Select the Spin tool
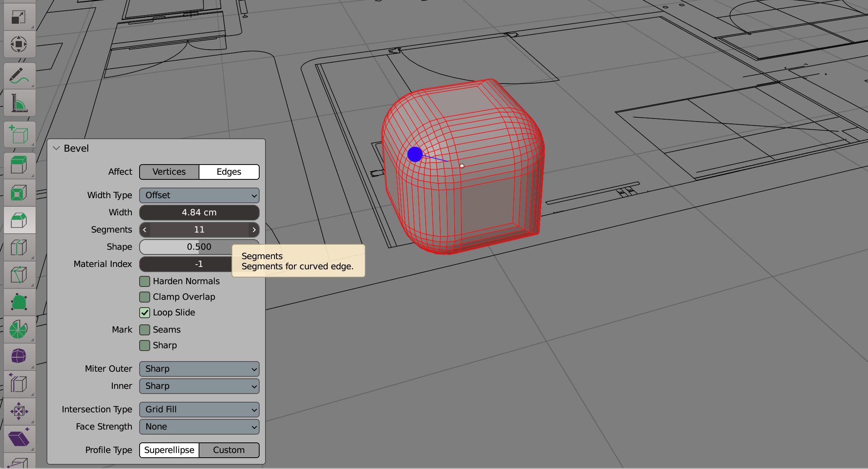The width and height of the screenshot is (868, 469). 19,329
